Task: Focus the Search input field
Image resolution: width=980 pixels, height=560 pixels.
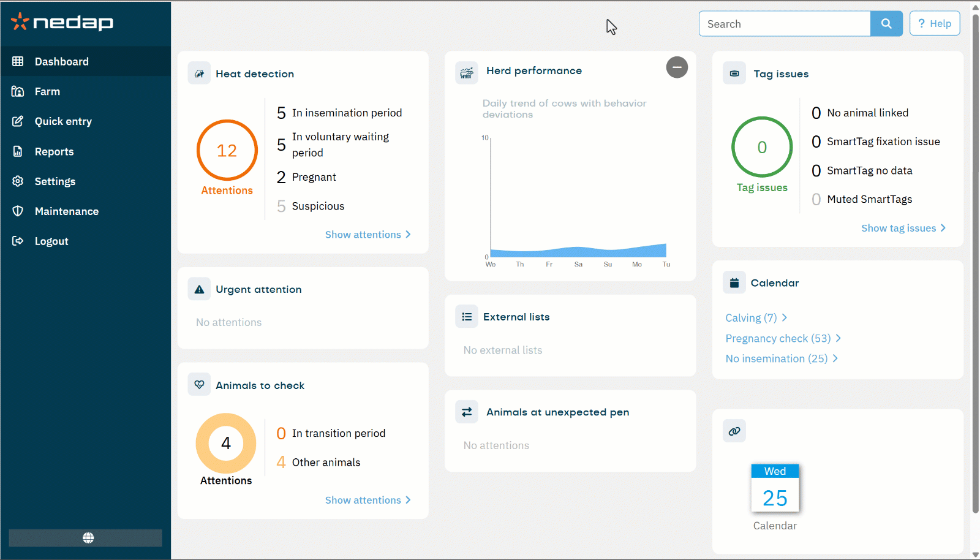Action: pyautogui.click(x=785, y=24)
